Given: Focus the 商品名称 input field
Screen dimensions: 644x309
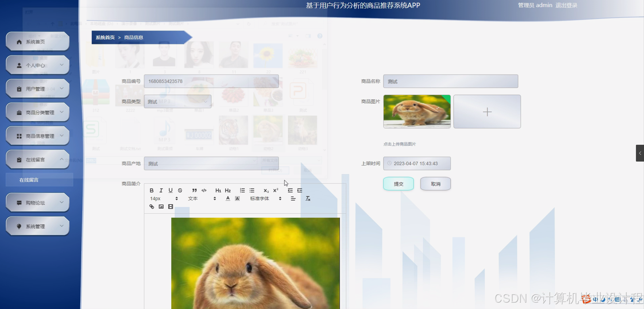Looking at the screenshot, I should click(x=451, y=81).
